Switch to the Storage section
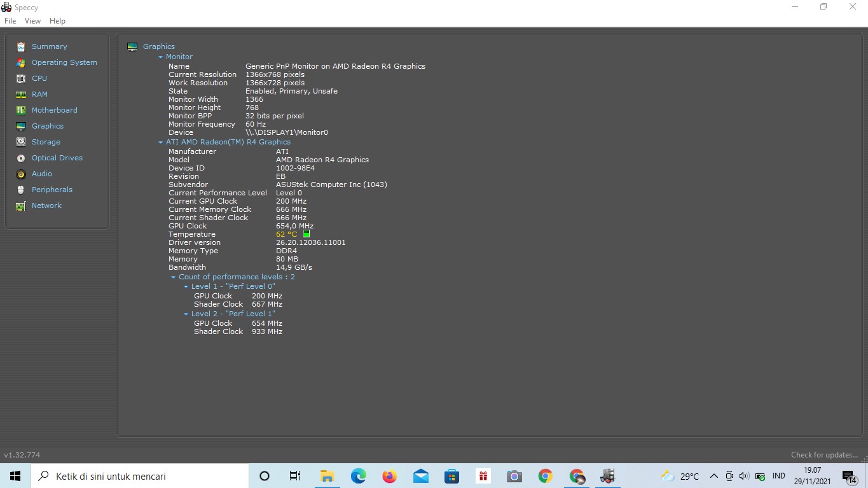The height and width of the screenshot is (488, 868). 46,142
